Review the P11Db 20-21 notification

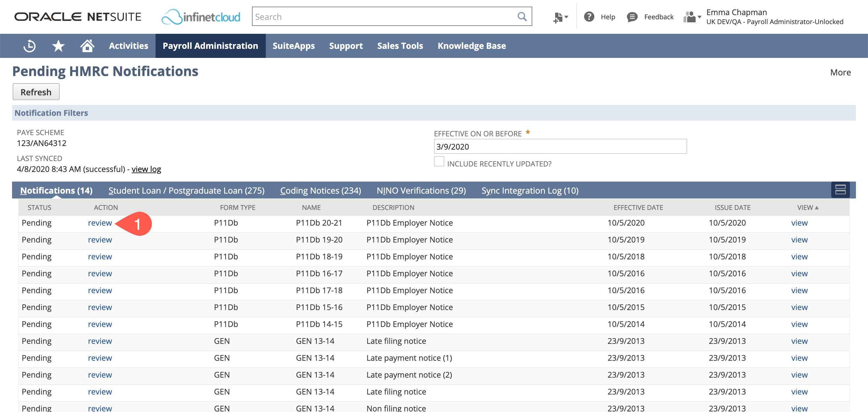(100, 223)
